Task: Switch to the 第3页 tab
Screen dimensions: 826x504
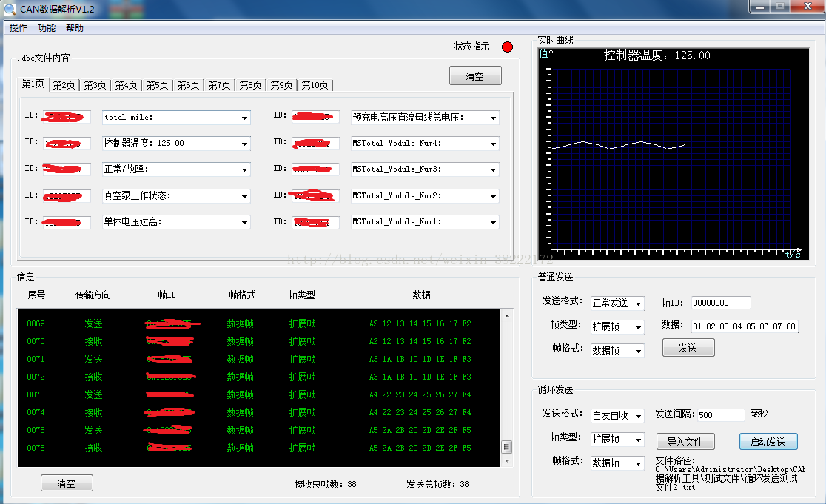Action: 95,85
